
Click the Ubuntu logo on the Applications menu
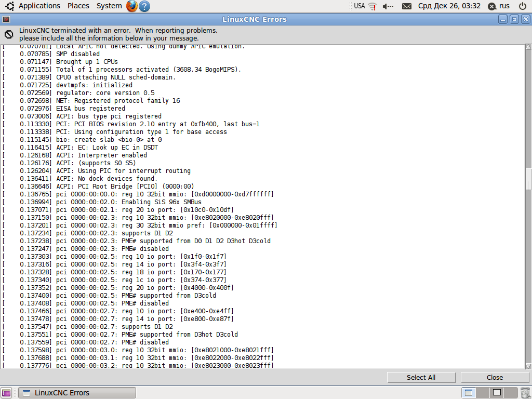10,6
